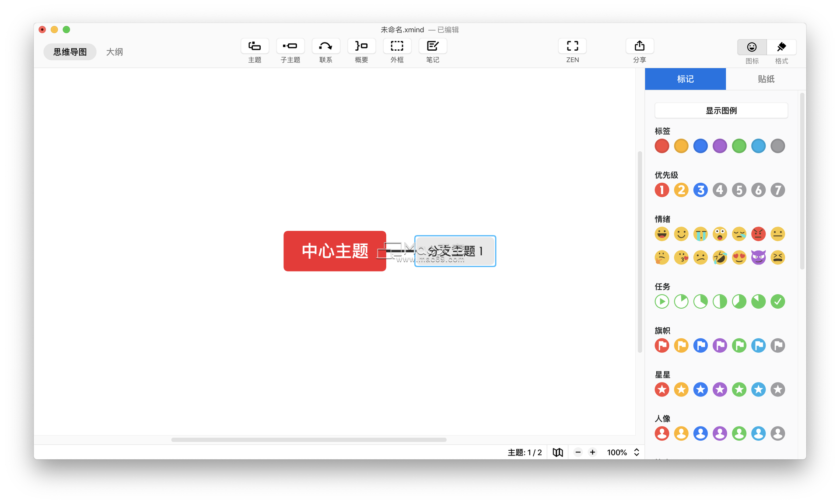Switch to 大纲 outline view
Image resolution: width=840 pixels, height=504 pixels.
tap(115, 52)
